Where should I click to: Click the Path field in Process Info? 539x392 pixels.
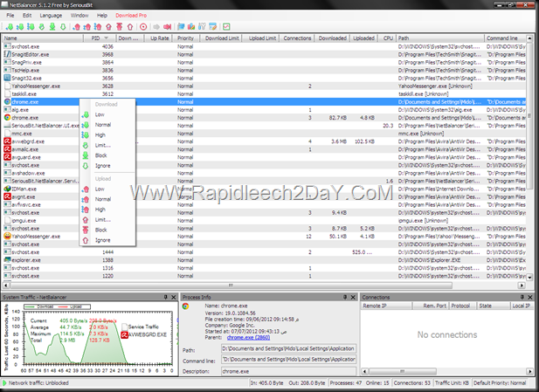point(288,348)
